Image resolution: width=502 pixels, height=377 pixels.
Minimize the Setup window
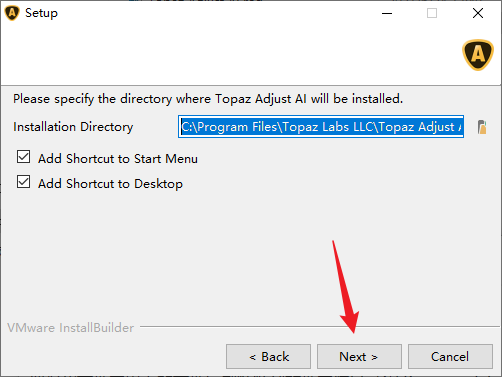click(x=387, y=13)
